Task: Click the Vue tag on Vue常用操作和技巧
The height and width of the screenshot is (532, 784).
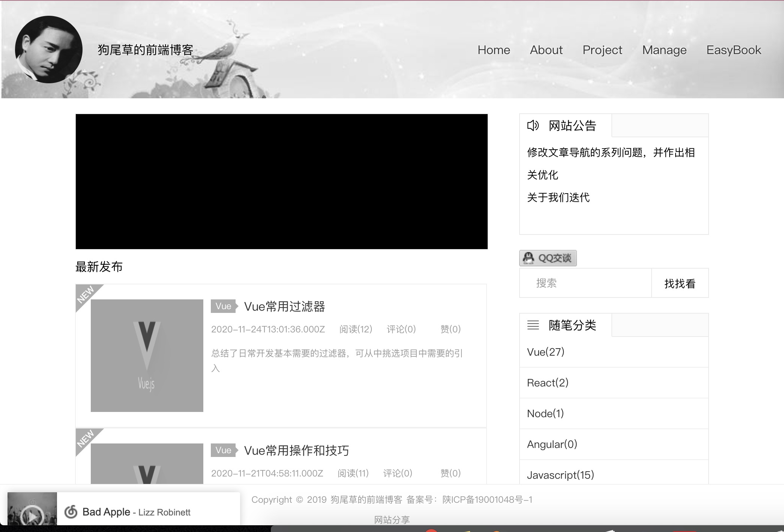Action: pyautogui.click(x=224, y=450)
